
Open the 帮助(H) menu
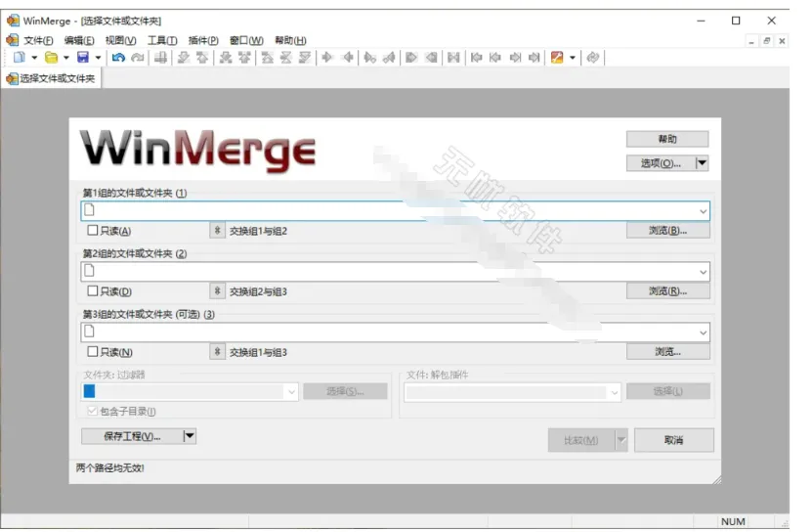click(x=290, y=40)
